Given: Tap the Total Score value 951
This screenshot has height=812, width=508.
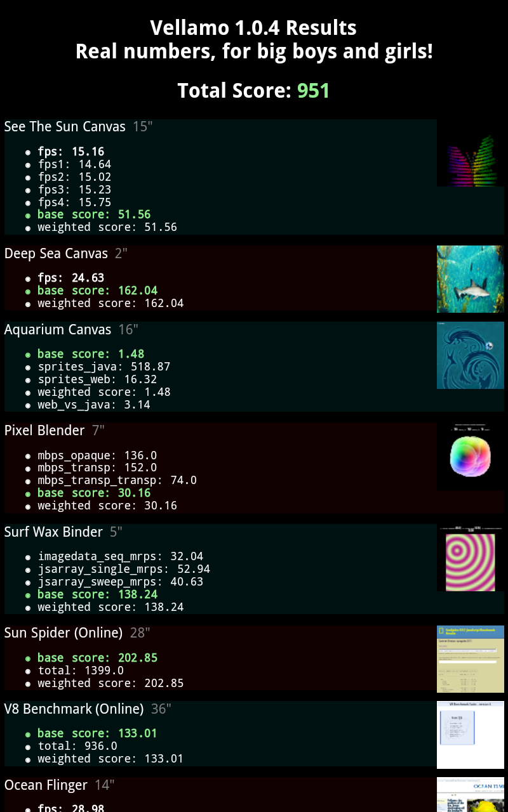Looking at the screenshot, I should coord(314,91).
